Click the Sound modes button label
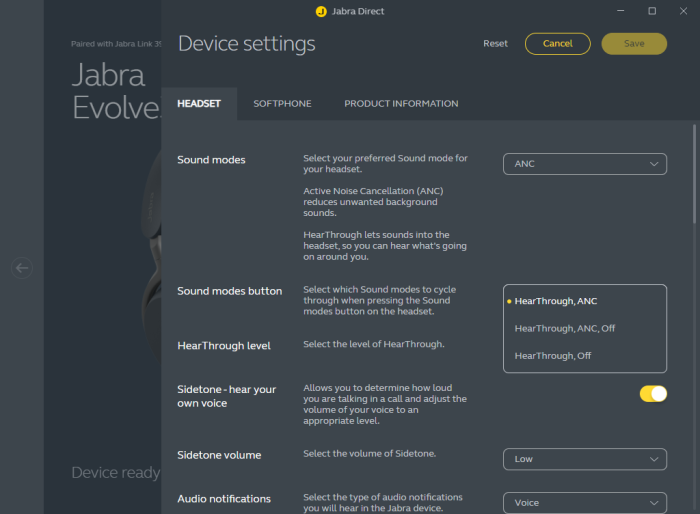 tap(229, 291)
